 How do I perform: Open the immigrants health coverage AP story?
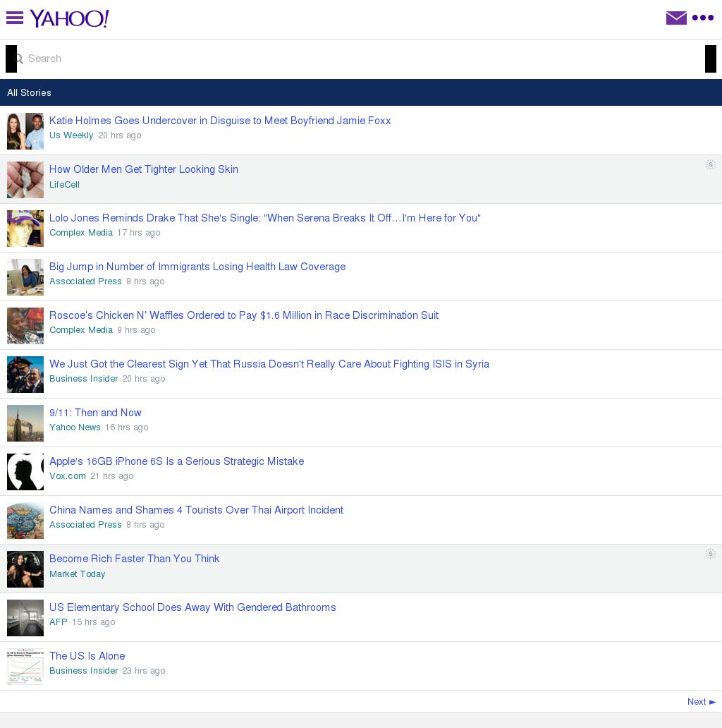coord(197,267)
